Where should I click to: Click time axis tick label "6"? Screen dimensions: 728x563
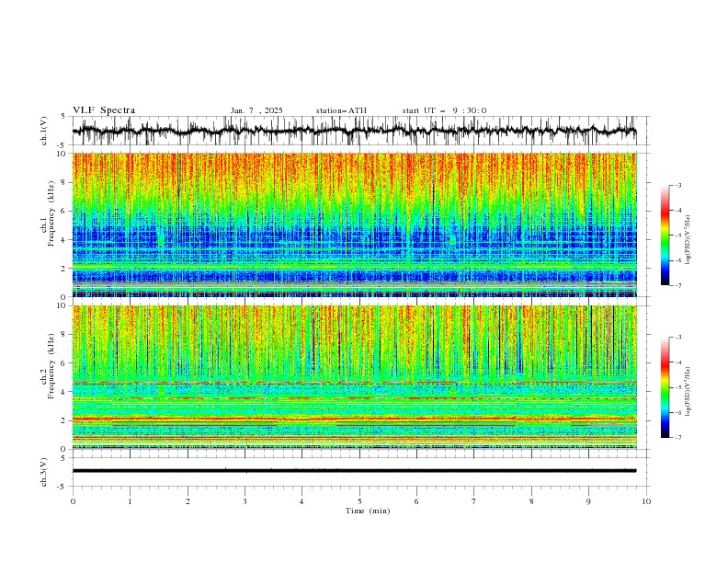pos(416,501)
